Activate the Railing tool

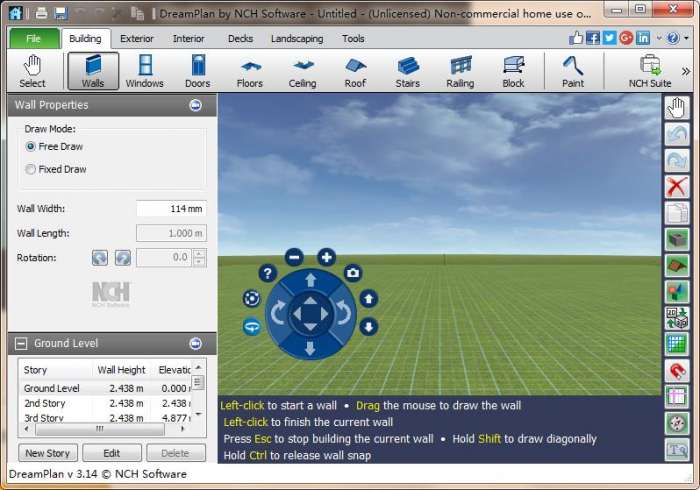pos(460,71)
